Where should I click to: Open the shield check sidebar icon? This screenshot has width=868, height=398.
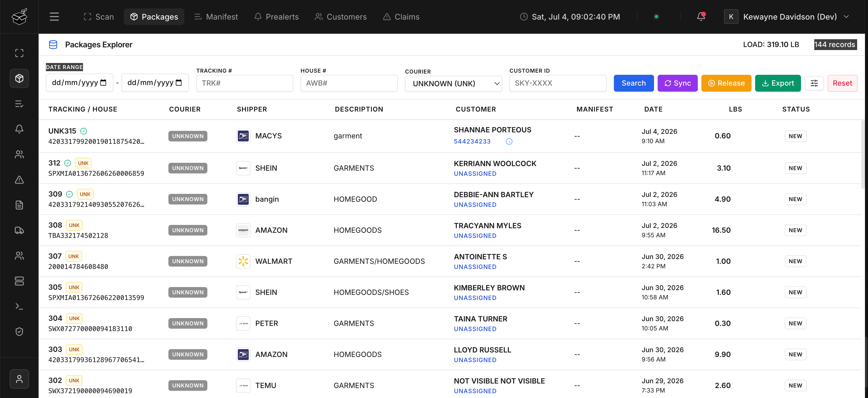click(19, 332)
